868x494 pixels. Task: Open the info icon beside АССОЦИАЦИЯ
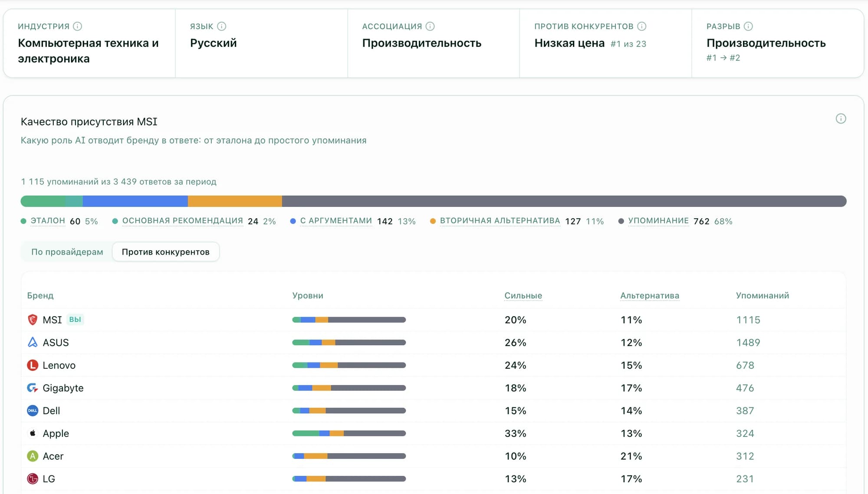coord(430,26)
